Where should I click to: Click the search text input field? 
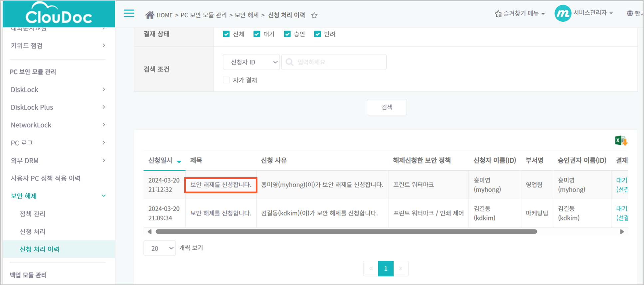pyautogui.click(x=334, y=62)
